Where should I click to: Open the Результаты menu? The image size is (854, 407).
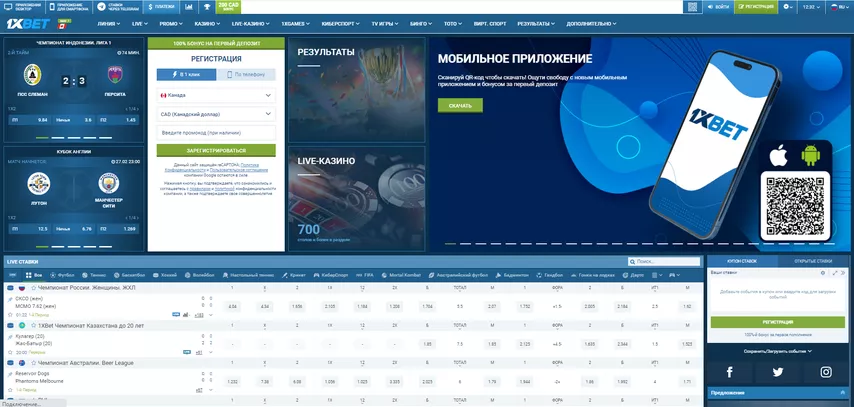coord(536,24)
